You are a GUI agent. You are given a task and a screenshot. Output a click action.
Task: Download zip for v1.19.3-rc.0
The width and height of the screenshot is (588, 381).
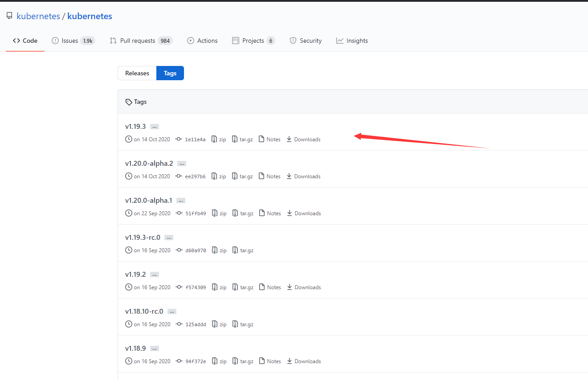pos(219,250)
